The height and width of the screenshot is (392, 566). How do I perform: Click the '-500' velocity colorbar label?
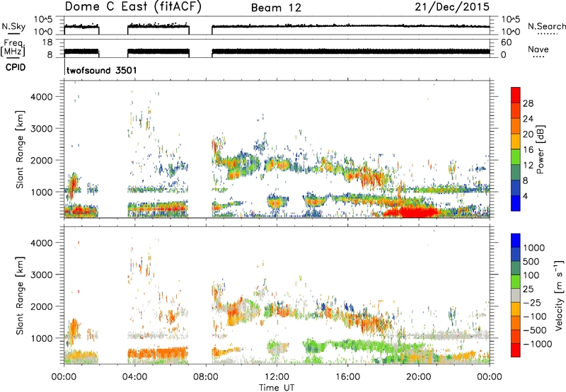pos(535,330)
